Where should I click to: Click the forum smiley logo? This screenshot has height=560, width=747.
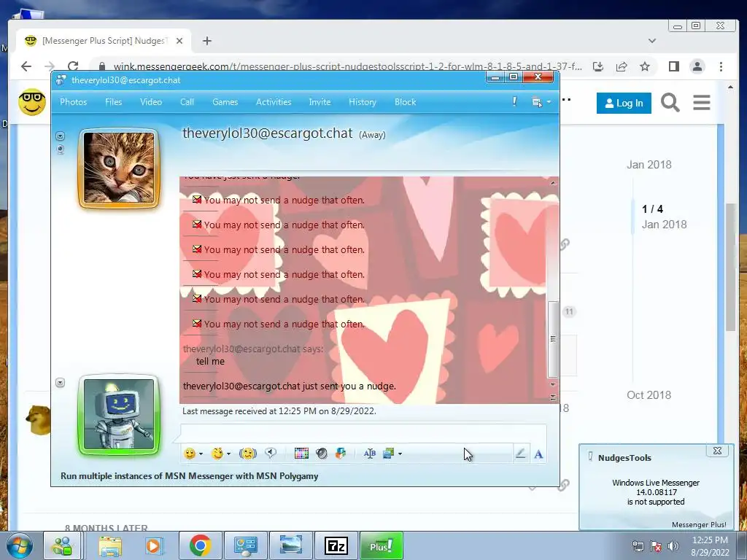point(32,102)
